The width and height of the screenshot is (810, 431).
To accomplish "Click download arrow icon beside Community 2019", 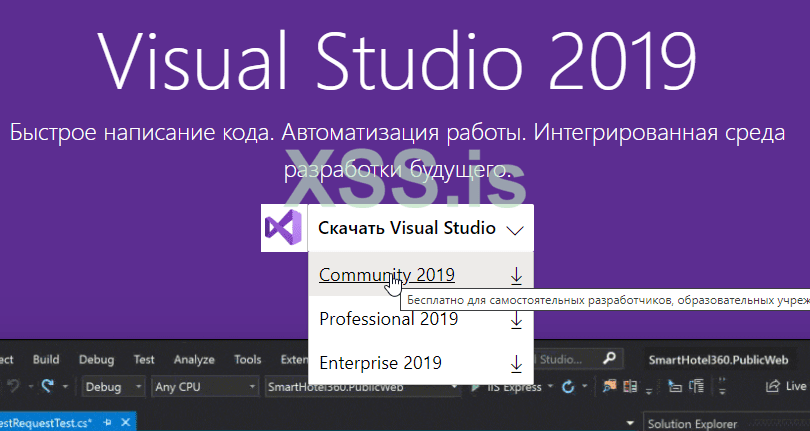I will [516, 276].
